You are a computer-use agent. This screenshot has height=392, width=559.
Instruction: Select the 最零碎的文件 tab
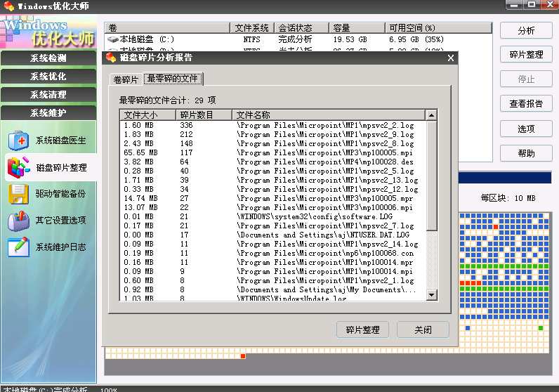point(173,79)
